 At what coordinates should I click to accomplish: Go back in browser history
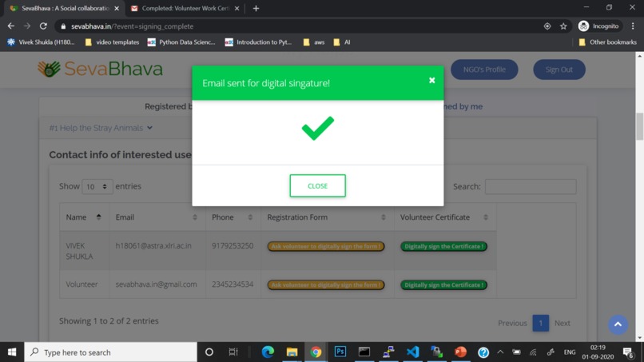pos(11,26)
